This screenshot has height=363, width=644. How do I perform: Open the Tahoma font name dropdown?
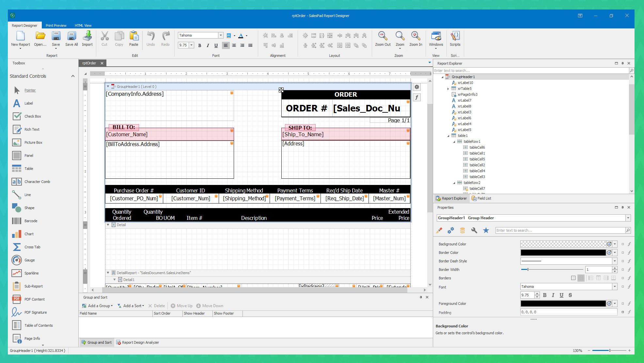click(x=221, y=35)
